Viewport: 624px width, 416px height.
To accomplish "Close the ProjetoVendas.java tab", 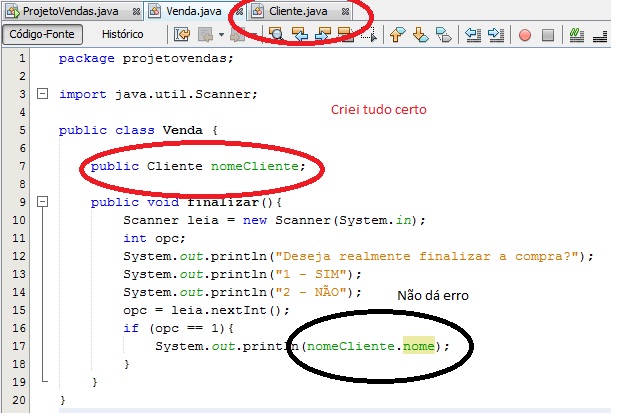I will pos(136,12).
